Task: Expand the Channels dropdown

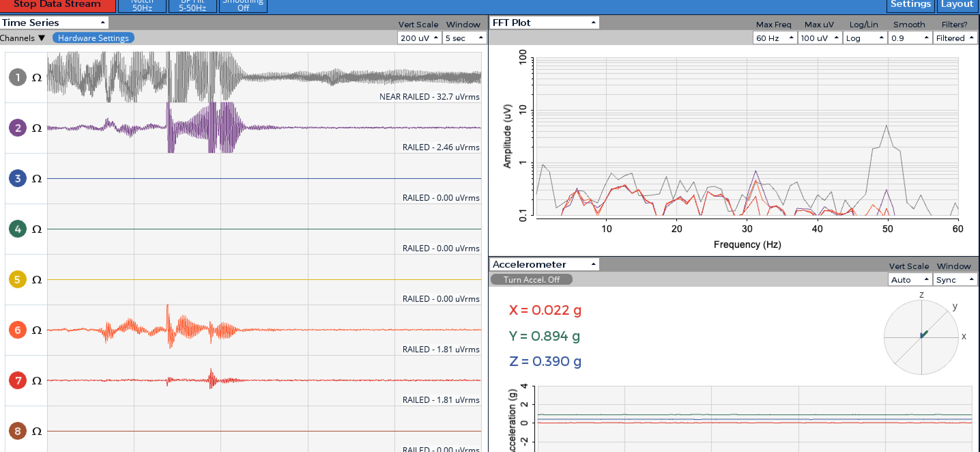Action: tap(23, 38)
